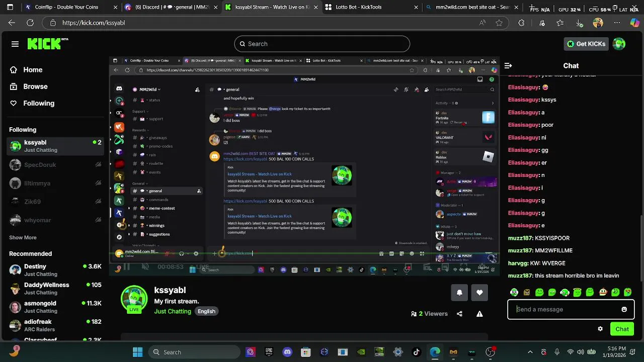Add page to favorites star
This screenshot has height=362, width=644.
point(499,23)
